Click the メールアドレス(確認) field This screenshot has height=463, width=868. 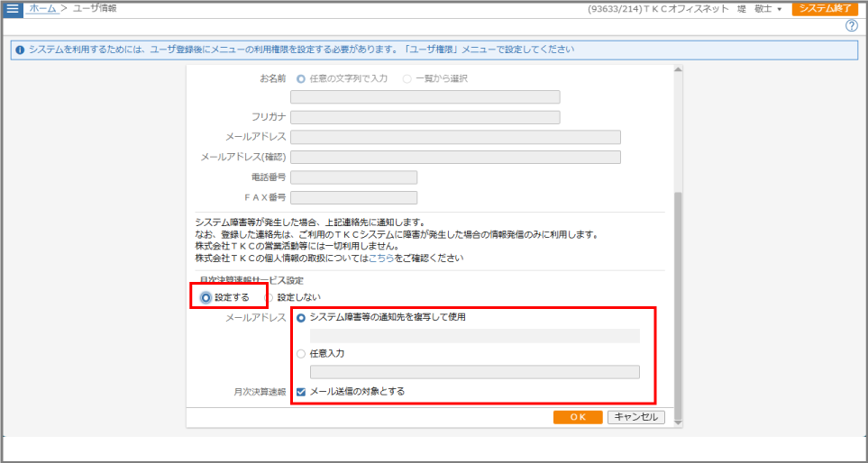click(x=455, y=157)
